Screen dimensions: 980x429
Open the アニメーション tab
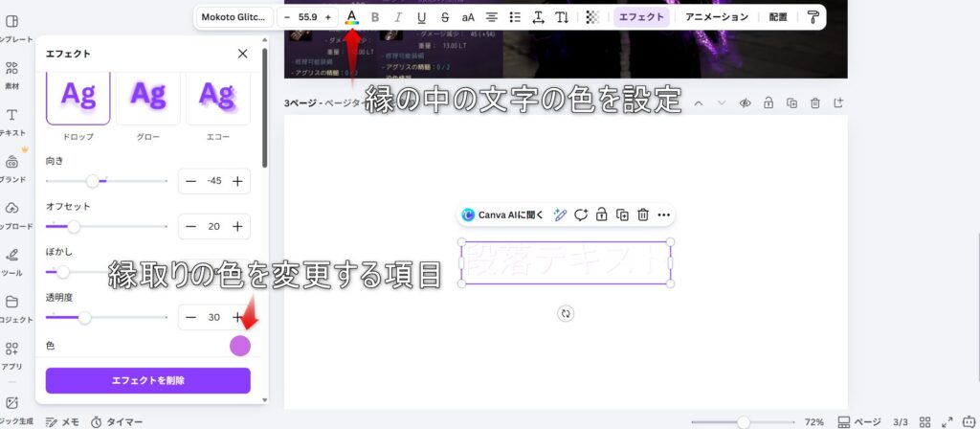(716, 17)
